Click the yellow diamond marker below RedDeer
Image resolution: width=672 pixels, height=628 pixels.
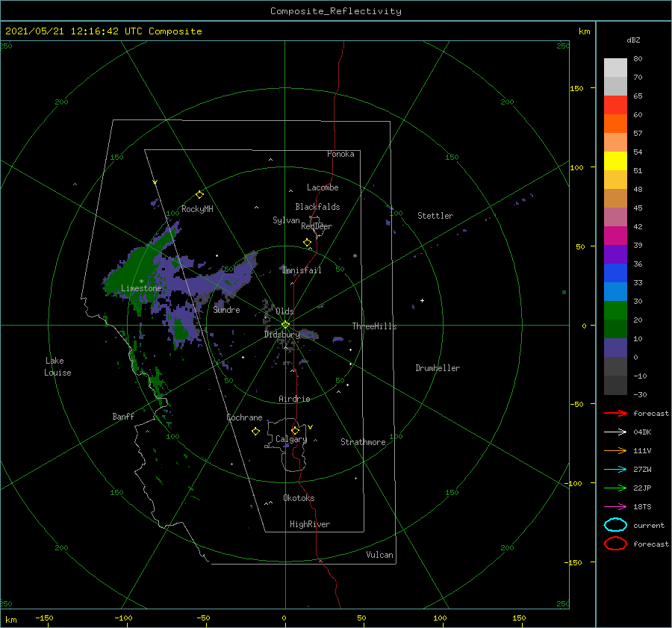coord(307,243)
